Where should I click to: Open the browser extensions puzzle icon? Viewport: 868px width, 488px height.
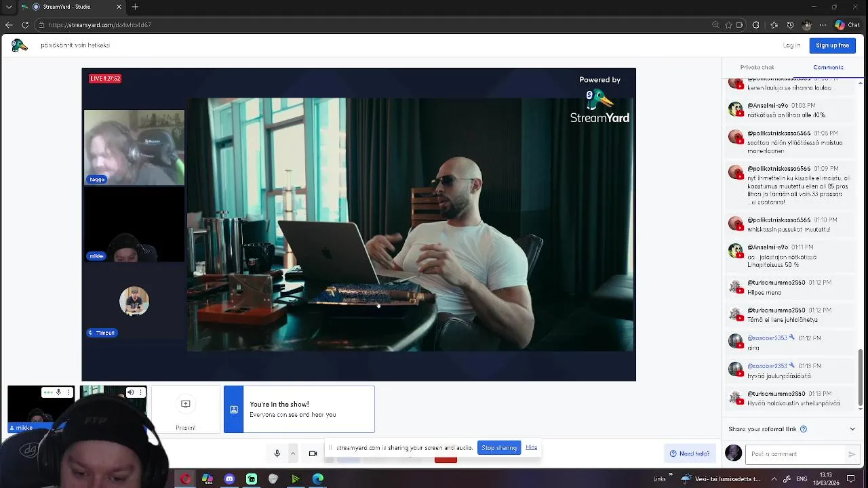pyautogui.click(x=756, y=25)
